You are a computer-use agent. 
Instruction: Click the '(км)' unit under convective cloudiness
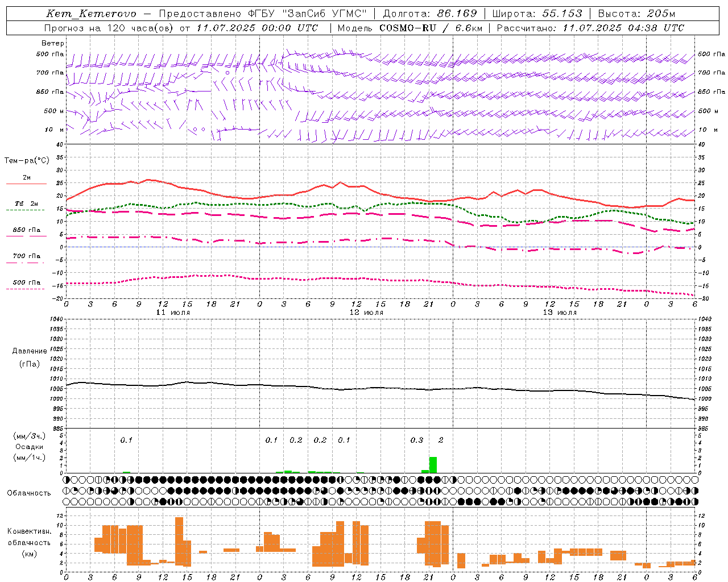[29, 554]
